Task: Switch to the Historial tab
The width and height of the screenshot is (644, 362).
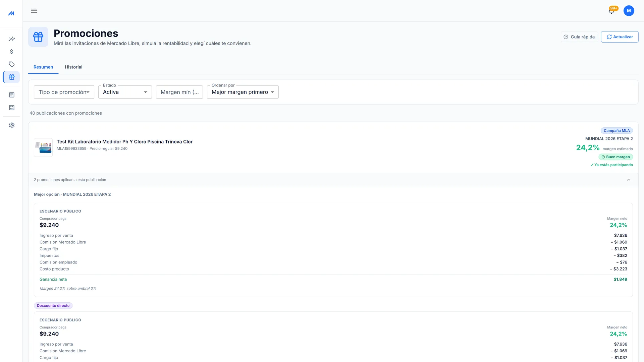Action: 73,67
